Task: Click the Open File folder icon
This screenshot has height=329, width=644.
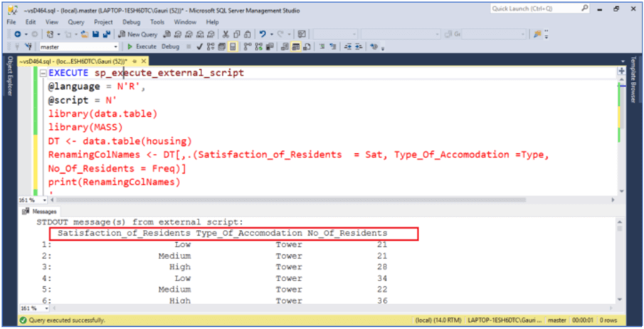Action: pos(84,34)
